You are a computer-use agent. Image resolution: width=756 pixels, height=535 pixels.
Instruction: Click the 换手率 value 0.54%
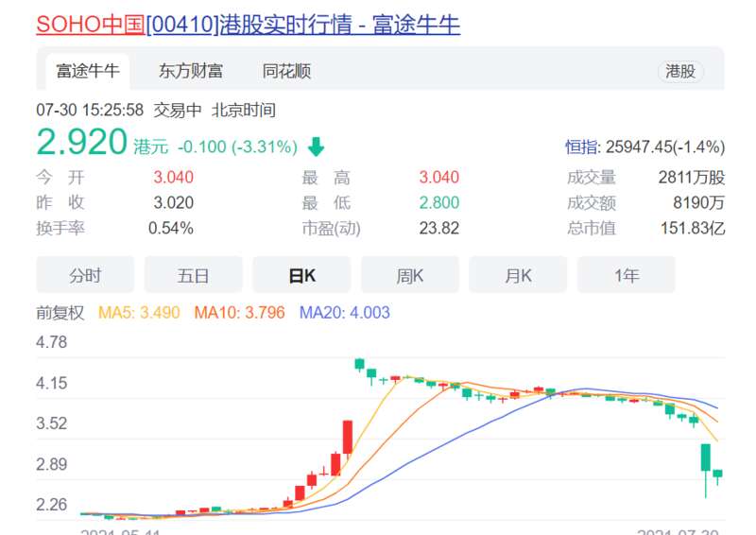171,228
